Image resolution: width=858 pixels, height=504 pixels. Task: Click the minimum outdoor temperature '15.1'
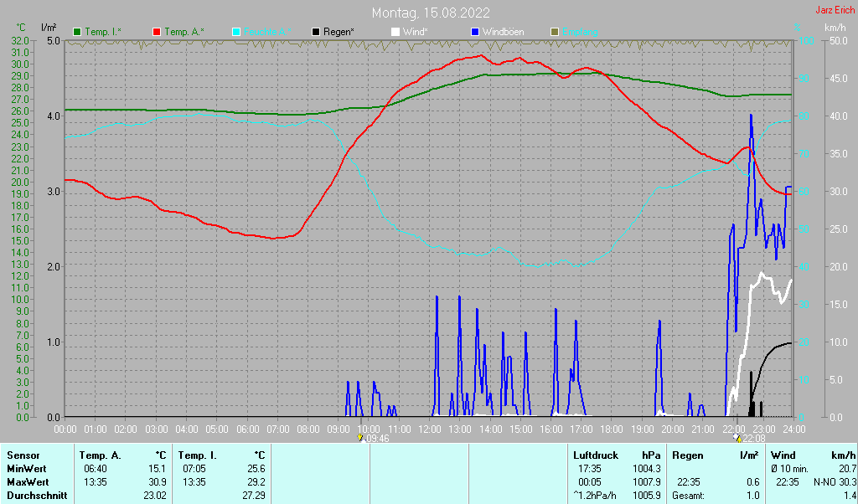pos(157,469)
